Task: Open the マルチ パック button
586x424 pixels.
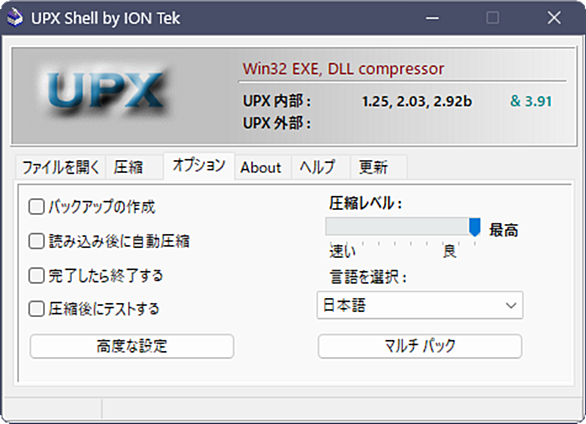Action: 420,346
